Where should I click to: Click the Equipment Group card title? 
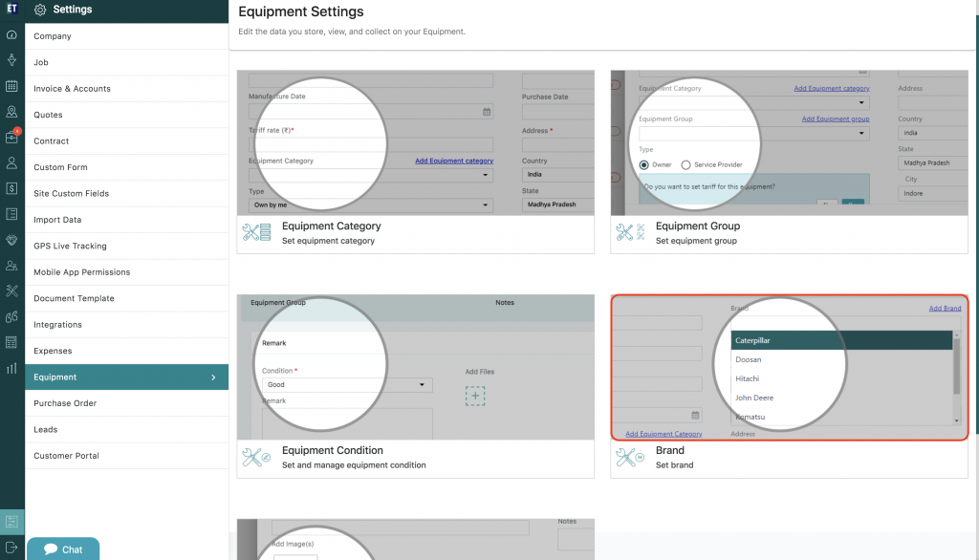697,226
